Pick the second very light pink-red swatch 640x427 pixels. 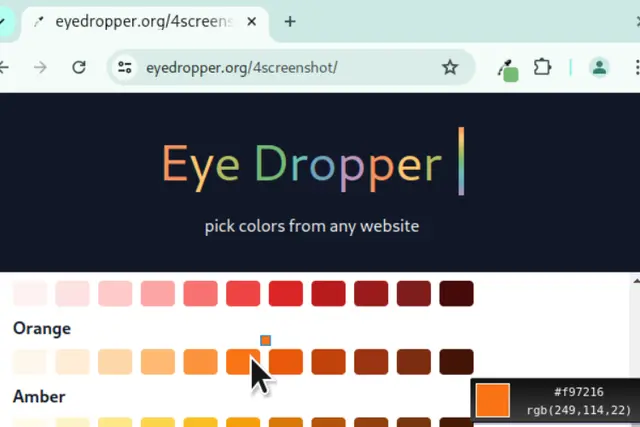[x=72, y=293]
